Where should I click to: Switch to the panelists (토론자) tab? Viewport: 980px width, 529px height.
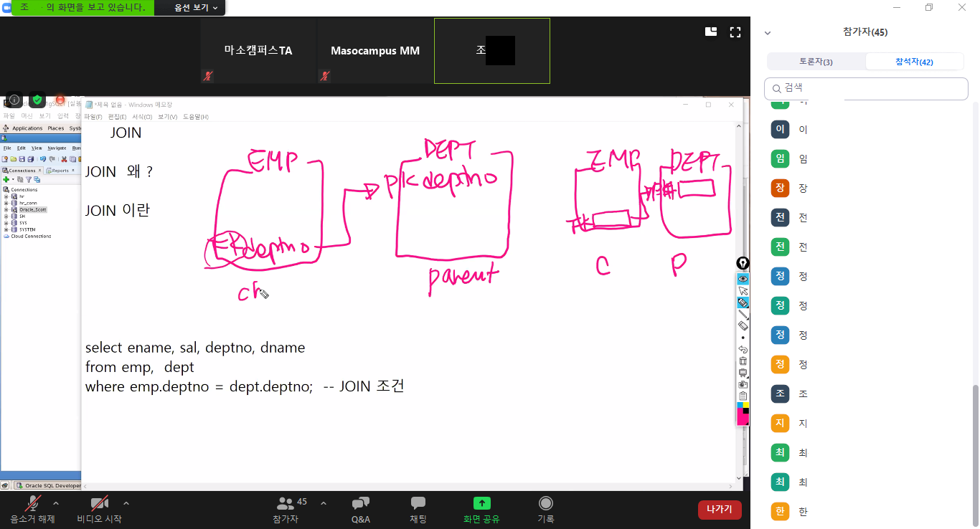pyautogui.click(x=816, y=62)
